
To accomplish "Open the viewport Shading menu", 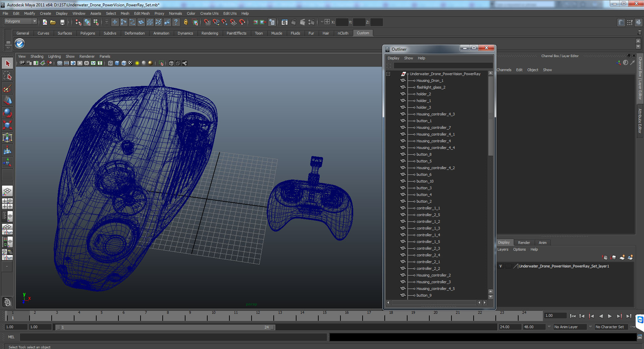I will pyautogui.click(x=37, y=56).
